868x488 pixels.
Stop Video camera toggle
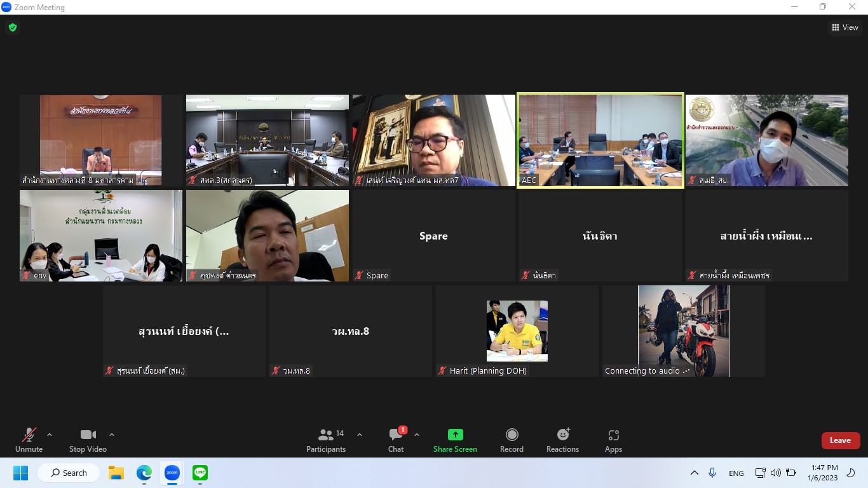tap(88, 440)
